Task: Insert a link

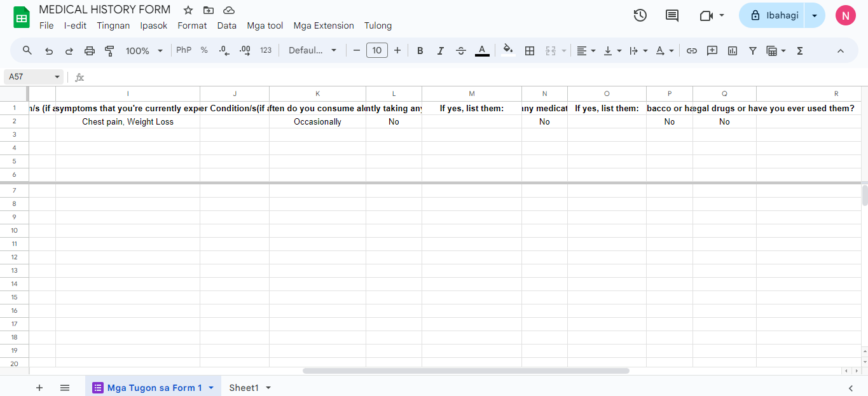Action: [x=692, y=50]
